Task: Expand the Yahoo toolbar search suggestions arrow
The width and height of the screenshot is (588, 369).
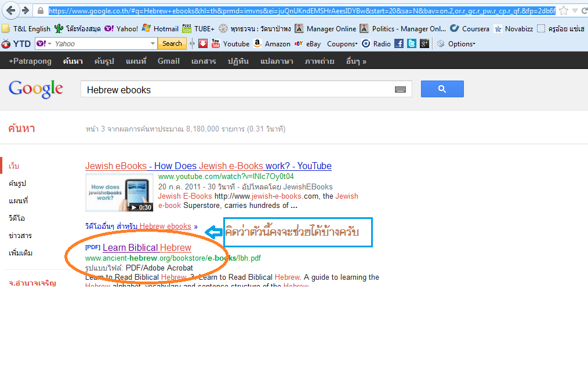Action: pos(153,44)
